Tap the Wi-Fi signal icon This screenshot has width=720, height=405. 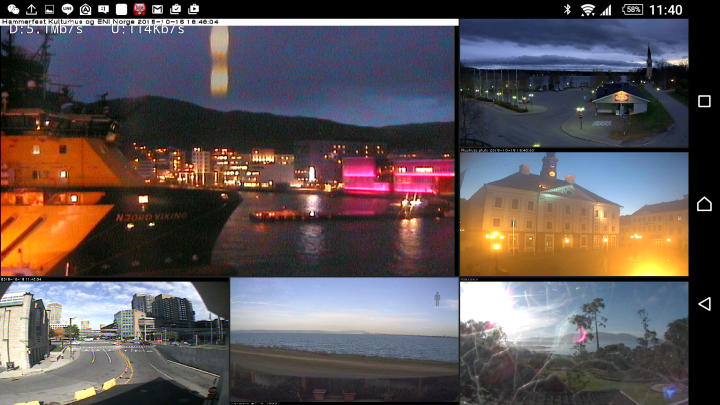click(587, 10)
